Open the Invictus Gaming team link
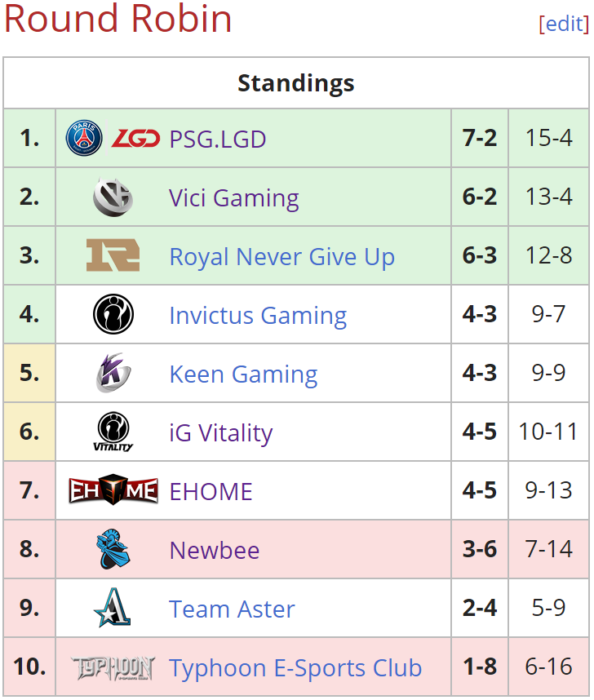Image resolution: width=594 pixels, height=700 pixels. pos(258,316)
